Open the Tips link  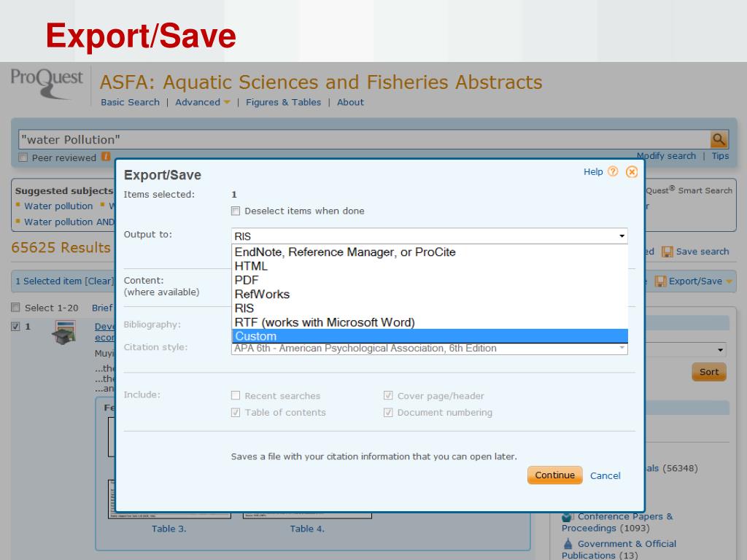tap(720, 156)
